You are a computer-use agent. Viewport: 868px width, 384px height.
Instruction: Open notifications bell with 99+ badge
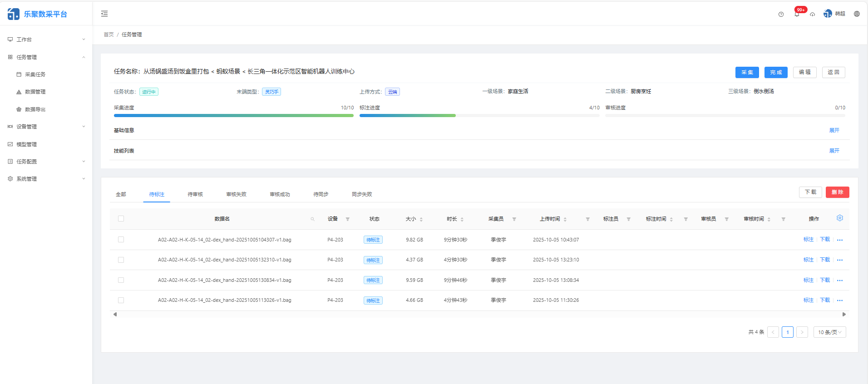[x=797, y=14]
